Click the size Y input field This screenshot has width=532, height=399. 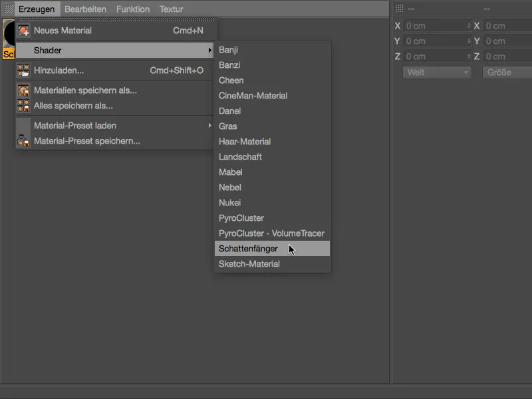(x=507, y=41)
